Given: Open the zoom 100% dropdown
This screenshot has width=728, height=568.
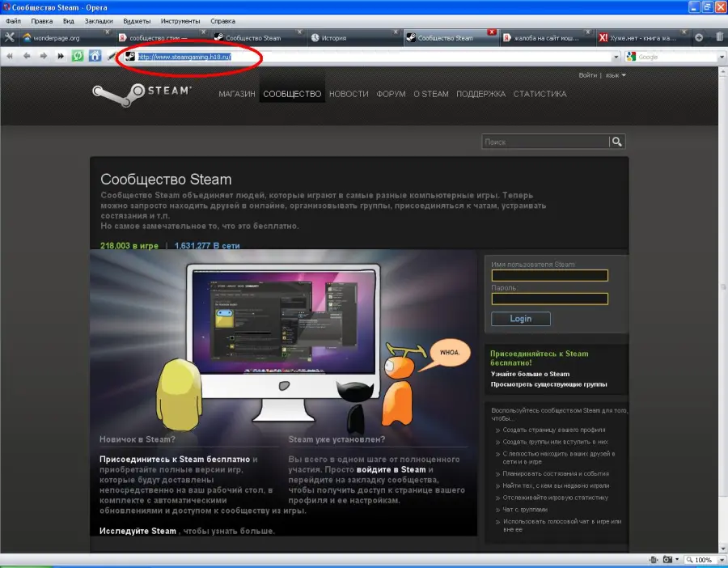Looking at the screenshot, I should tap(721, 560).
